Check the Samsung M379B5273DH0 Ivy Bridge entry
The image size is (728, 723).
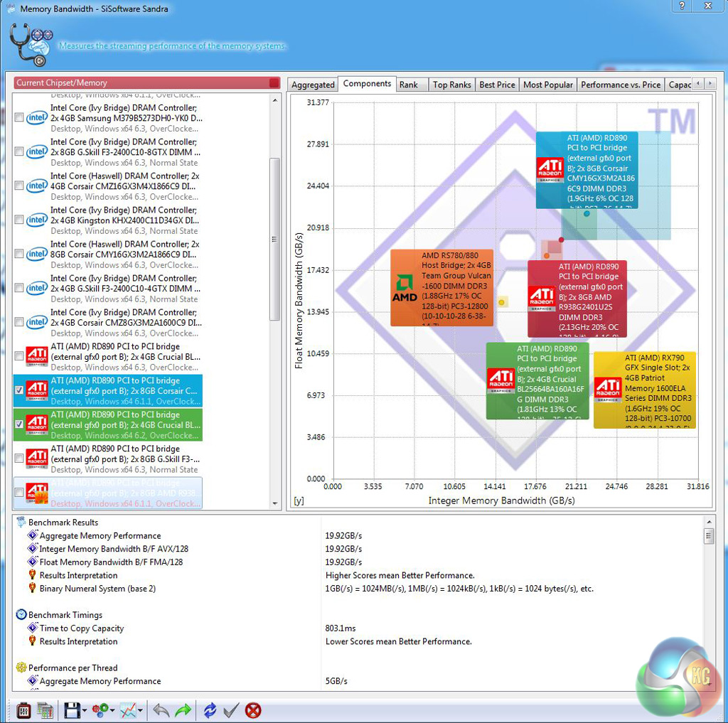[x=19, y=117]
